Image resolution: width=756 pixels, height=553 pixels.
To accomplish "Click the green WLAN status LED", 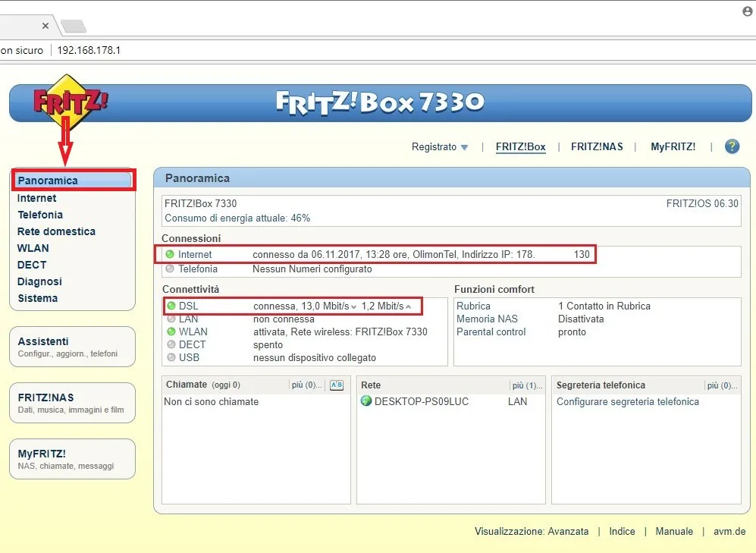I will tap(170, 331).
